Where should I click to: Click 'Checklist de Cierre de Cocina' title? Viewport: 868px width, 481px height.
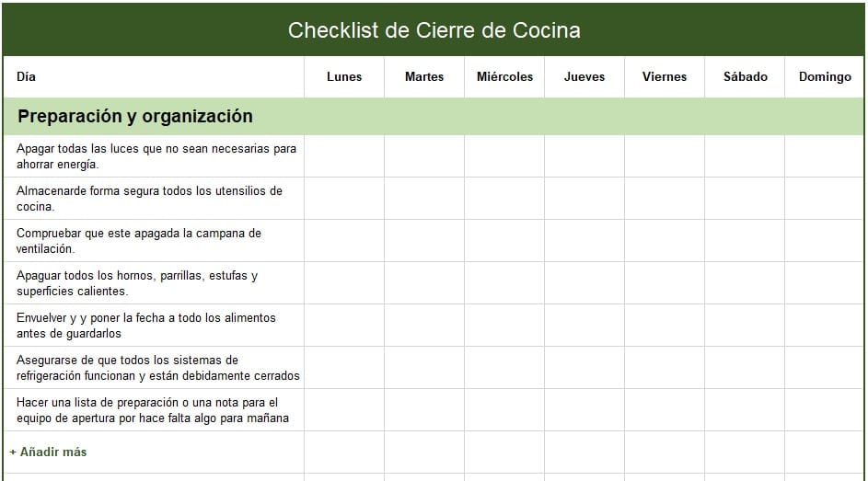(434, 30)
